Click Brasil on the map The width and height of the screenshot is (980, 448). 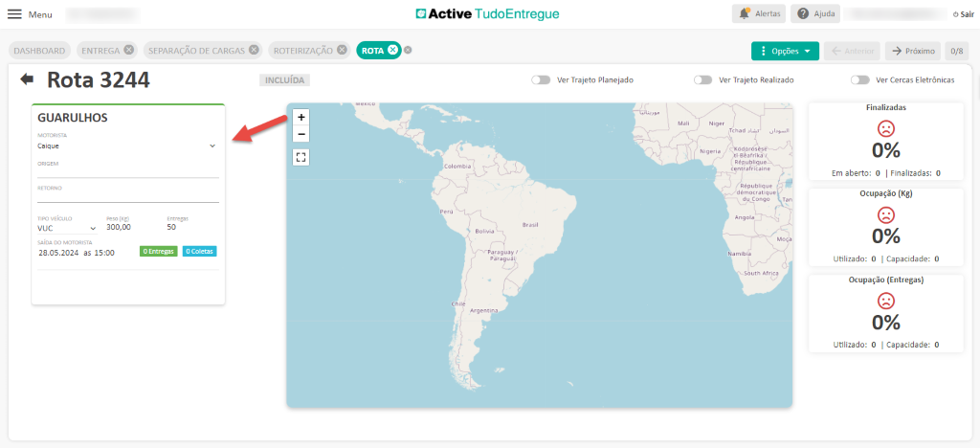point(530,224)
